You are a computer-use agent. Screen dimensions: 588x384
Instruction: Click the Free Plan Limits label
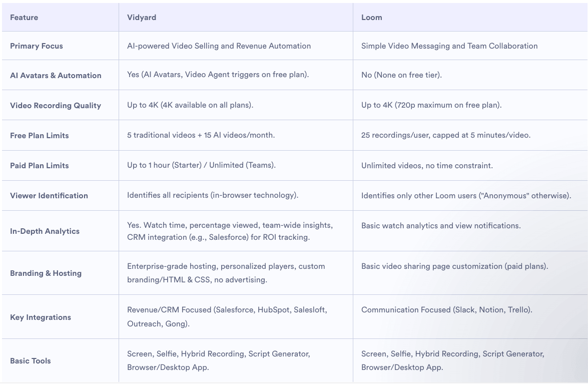coord(40,136)
